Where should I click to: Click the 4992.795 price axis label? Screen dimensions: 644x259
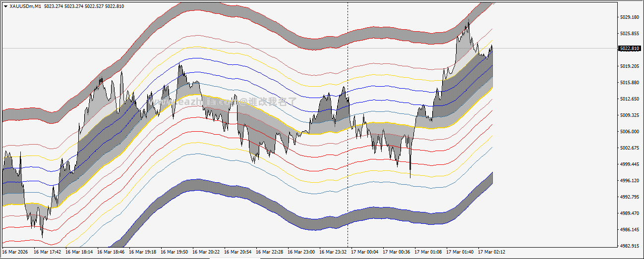point(629,197)
